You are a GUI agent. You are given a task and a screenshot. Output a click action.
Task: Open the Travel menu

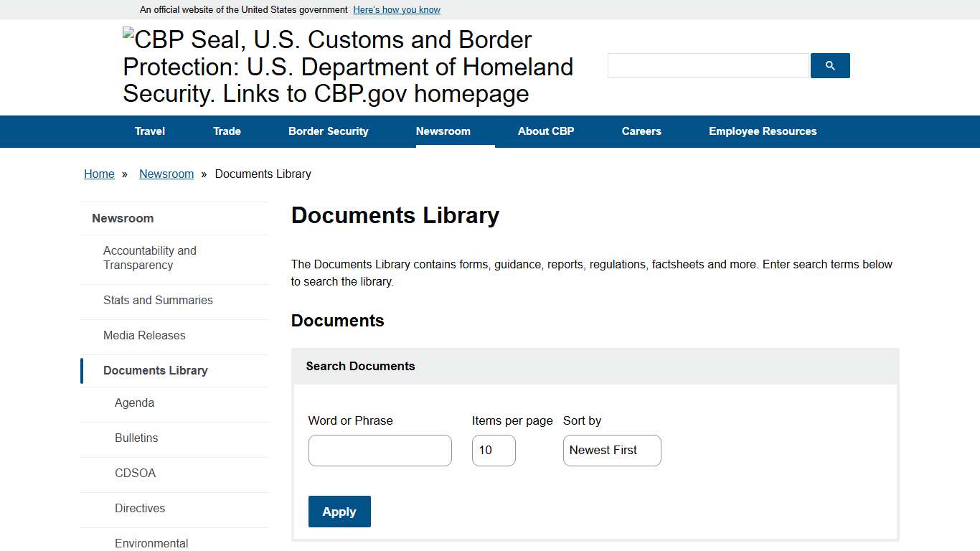pos(149,131)
